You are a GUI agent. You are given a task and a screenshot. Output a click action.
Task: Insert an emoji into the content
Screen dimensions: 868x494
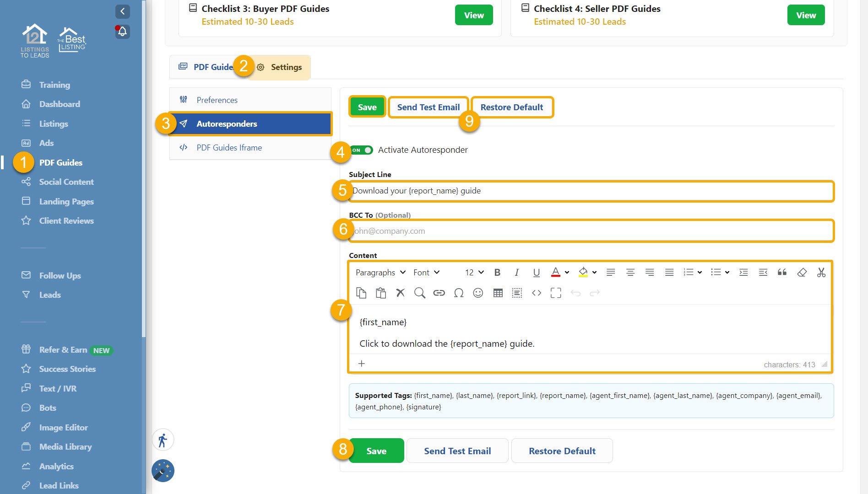[478, 293]
